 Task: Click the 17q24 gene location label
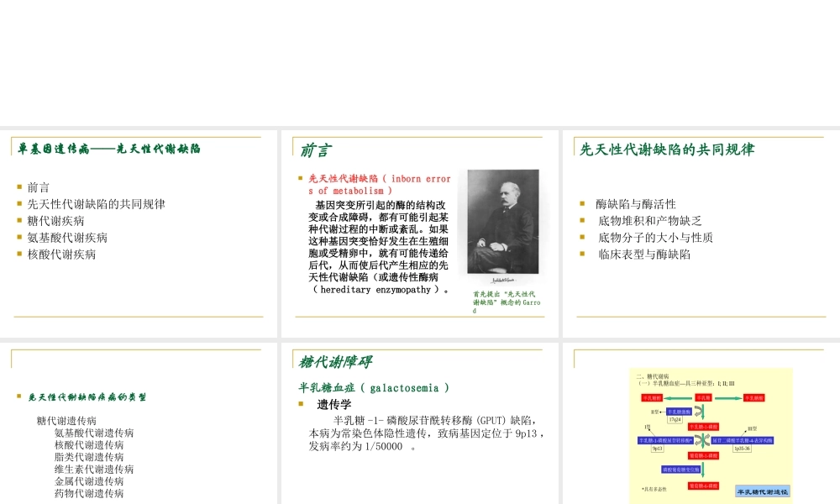[x=675, y=418]
